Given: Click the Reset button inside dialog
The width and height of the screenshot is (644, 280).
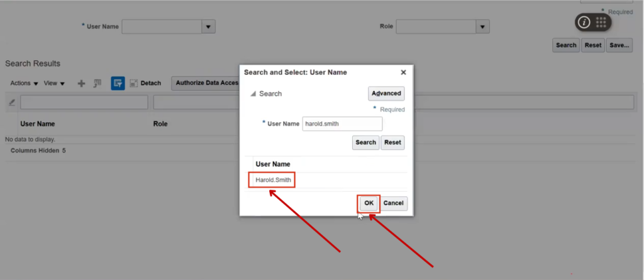Looking at the screenshot, I should coord(392,143).
